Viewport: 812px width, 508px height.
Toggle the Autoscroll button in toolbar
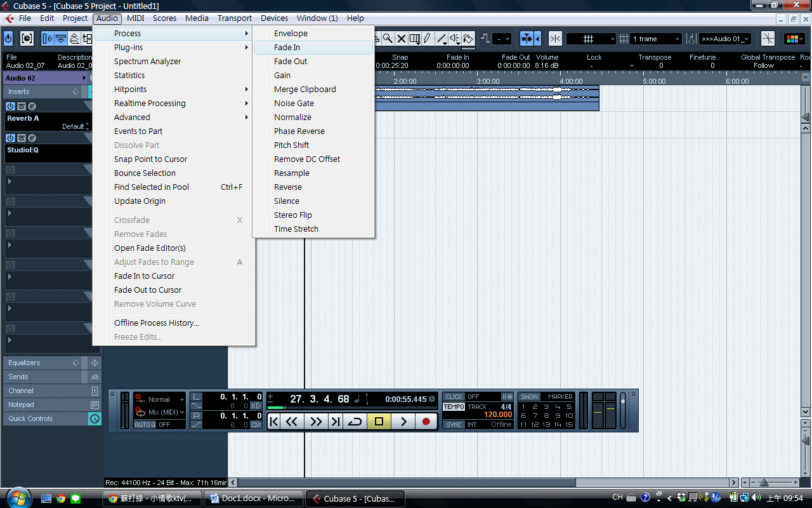[527, 39]
